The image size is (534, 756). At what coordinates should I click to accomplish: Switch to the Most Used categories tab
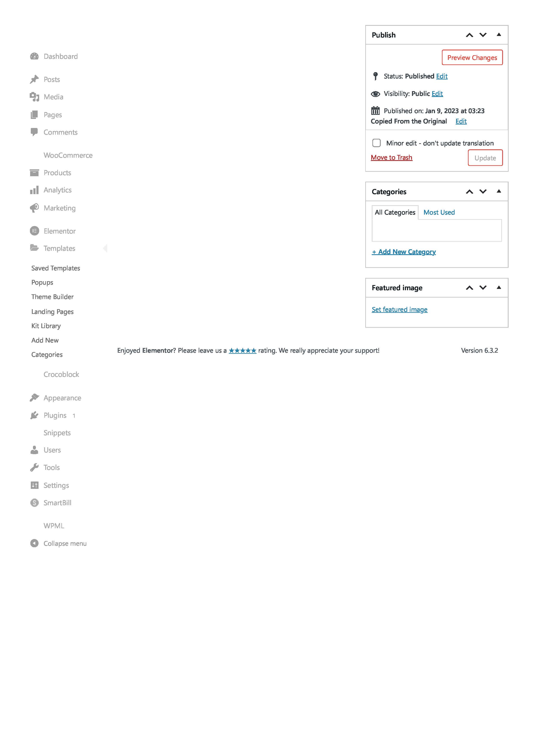point(439,212)
